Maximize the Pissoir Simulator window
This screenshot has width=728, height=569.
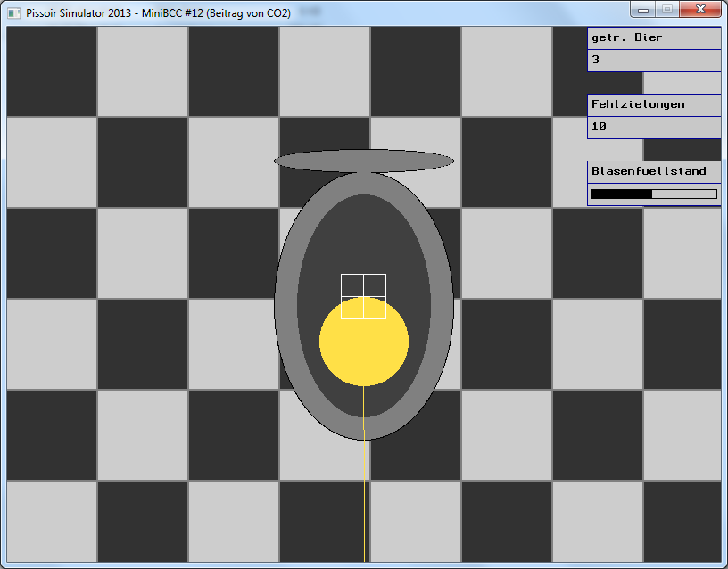pyautogui.click(x=667, y=9)
